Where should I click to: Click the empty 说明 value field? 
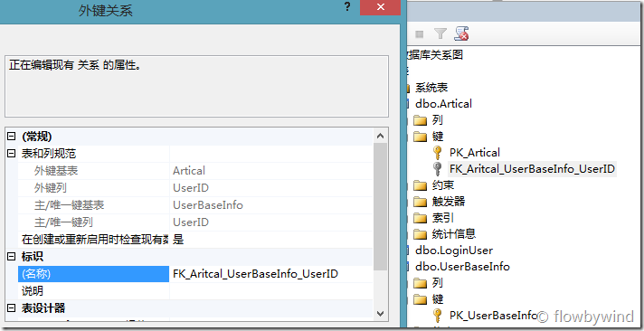pyautogui.click(x=271, y=291)
